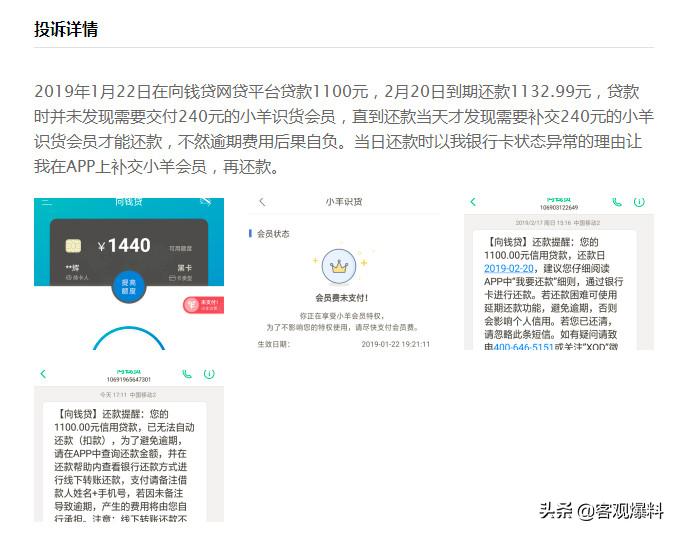
Task: Click the 投诉详情 heading
Action: (x=66, y=29)
